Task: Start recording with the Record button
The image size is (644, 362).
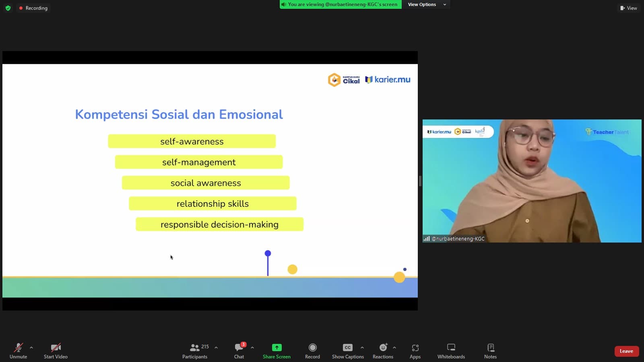Action: [x=312, y=350]
